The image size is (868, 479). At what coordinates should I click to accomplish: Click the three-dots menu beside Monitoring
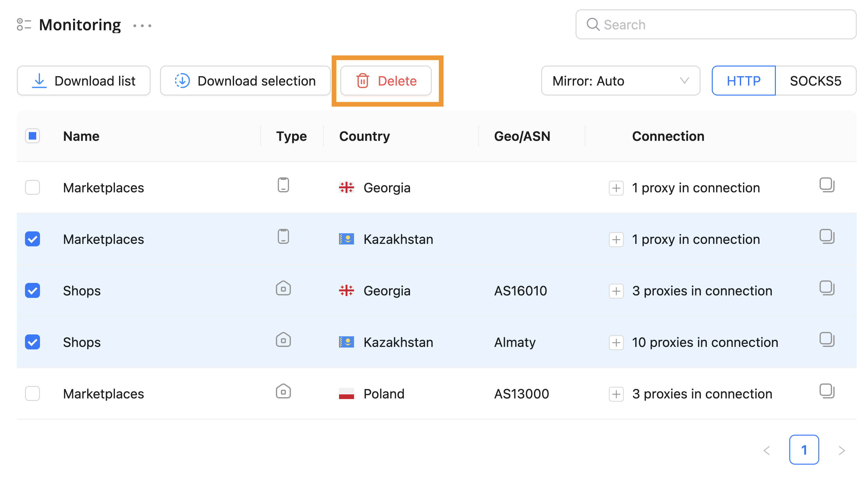tap(142, 26)
